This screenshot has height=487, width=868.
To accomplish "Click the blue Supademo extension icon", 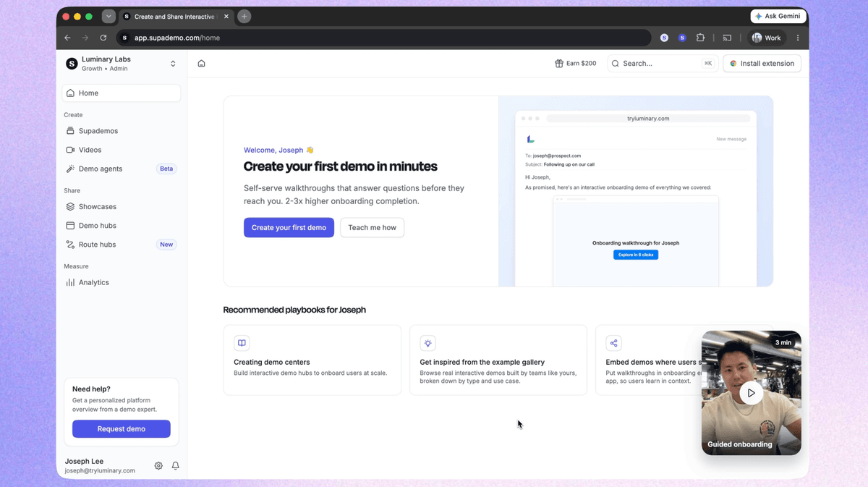I will point(682,38).
